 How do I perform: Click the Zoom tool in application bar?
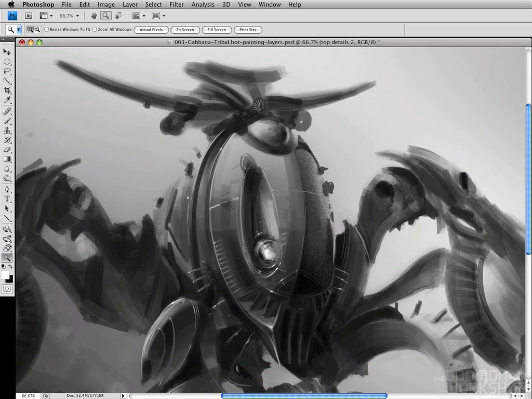(105, 16)
